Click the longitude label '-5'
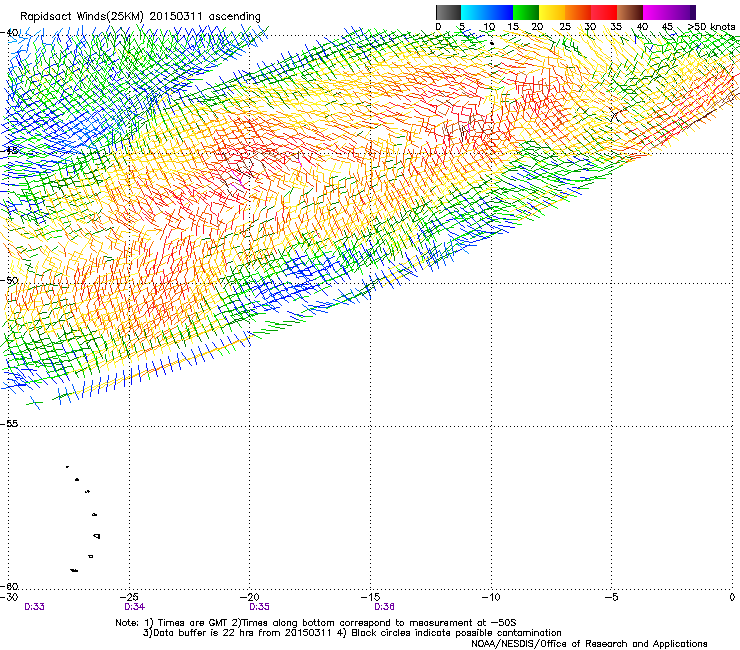Viewport: 740px width, 650px height. click(x=611, y=597)
